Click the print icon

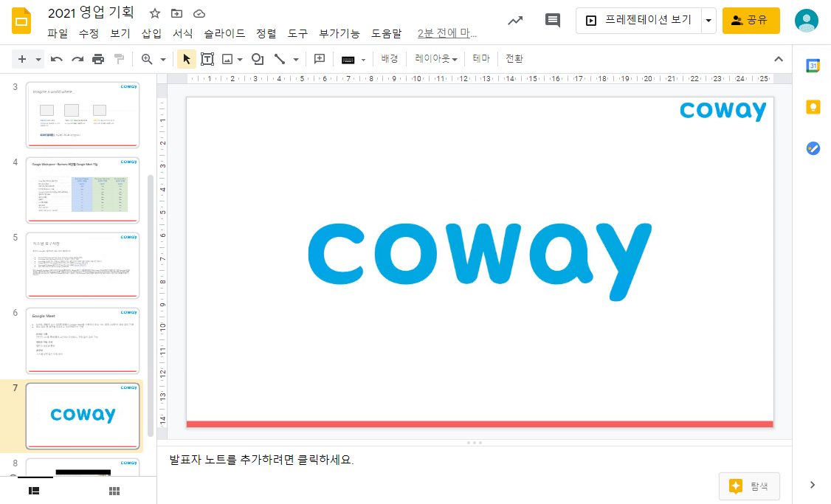point(98,59)
